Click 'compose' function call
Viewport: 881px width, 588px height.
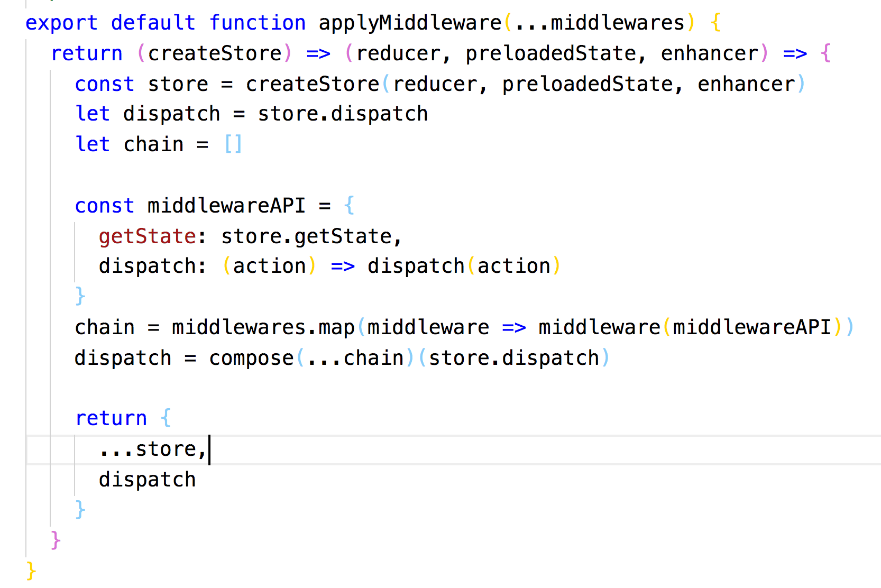pos(251,358)
